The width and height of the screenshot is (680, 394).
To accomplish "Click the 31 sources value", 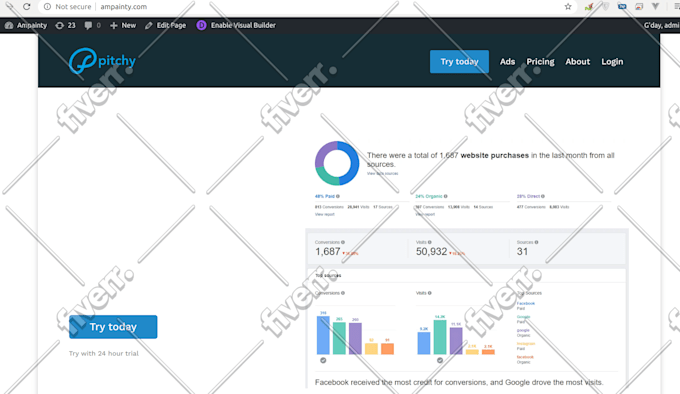I will tap(523, 252).
